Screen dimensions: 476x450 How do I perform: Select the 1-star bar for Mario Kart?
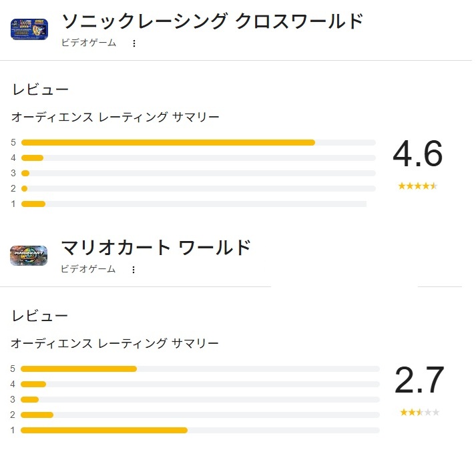[200, 430]
